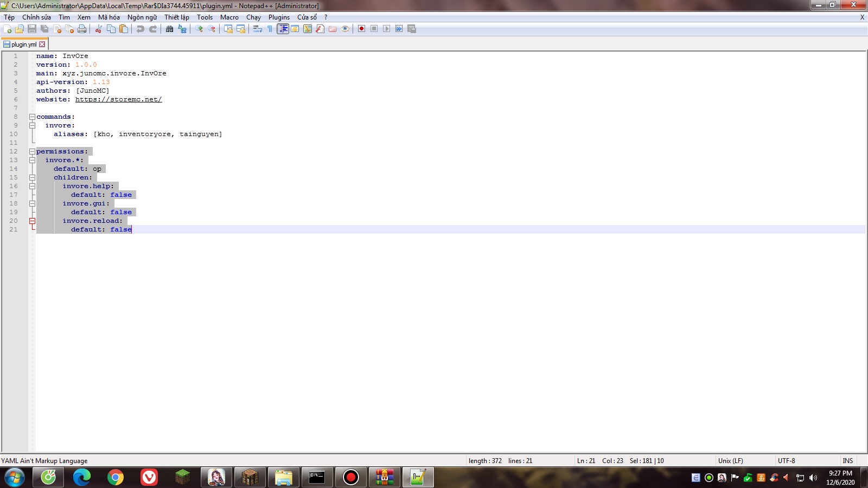Start macro recording with the red button
This screenshot has height=488, width=868.
pyautogui.click(x=362, y=29)
